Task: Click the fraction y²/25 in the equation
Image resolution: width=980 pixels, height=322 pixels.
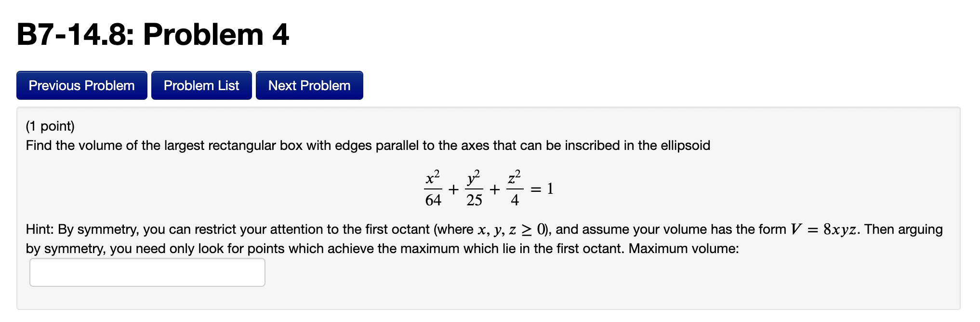Action: (474, 188)
